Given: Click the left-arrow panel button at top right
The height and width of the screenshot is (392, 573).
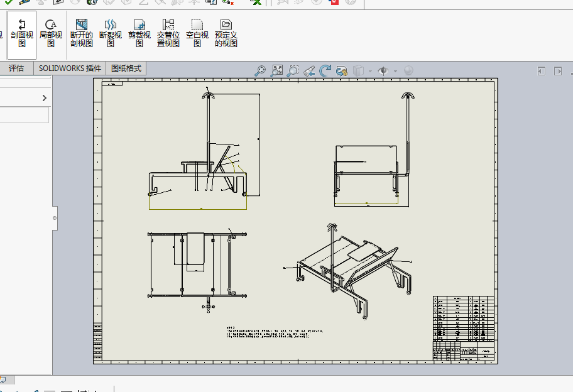Looking at the screenshot, I should click(542, 71).
